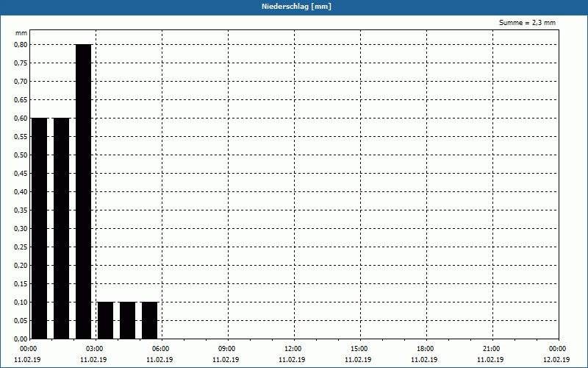Click the first short bar right after 03:00

[x=105, y=320]
